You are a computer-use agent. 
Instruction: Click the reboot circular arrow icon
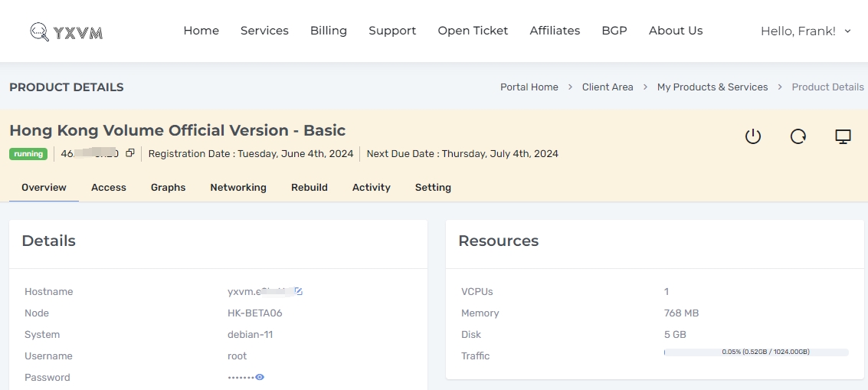coord(798,136)
